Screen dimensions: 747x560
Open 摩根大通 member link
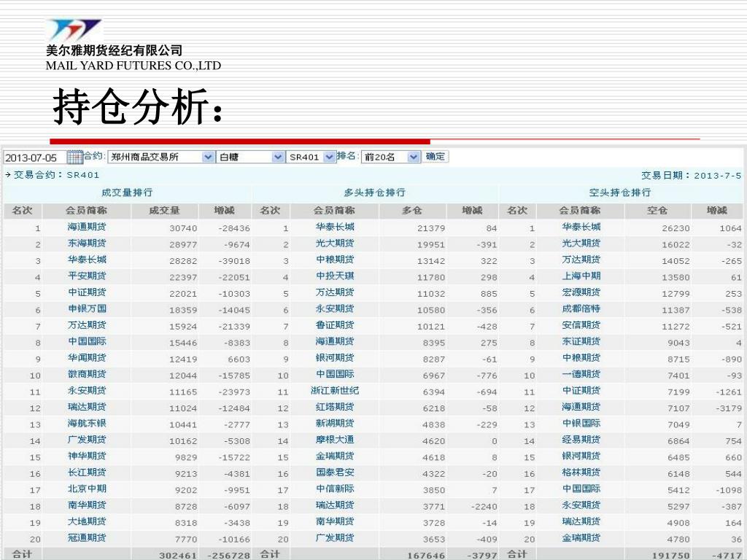pyautogui.click(x=335, y=440)
